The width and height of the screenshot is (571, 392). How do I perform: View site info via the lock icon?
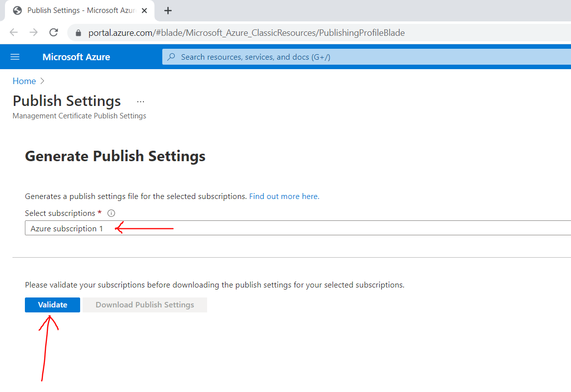[x=78, y=33]
